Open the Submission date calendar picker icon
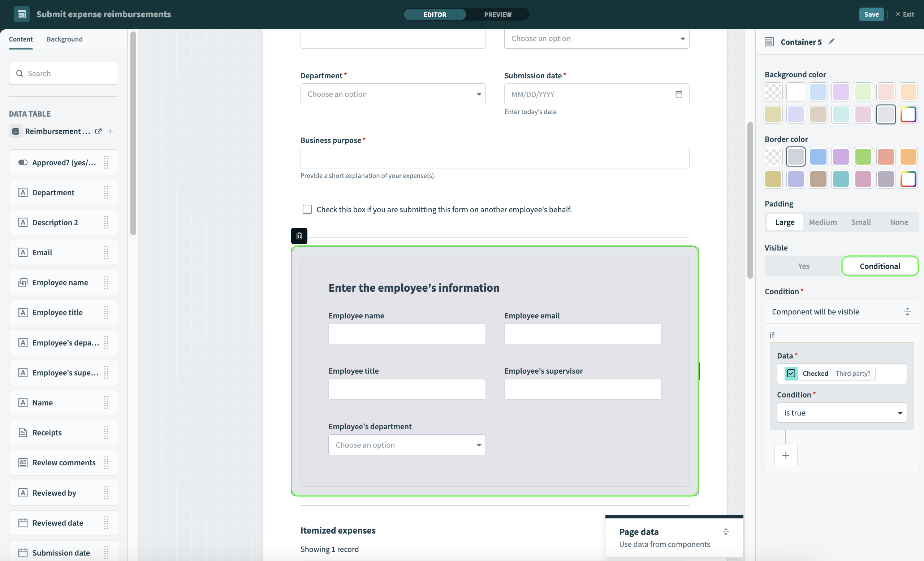The height and width of the screenshot is (561, 924). coord(678,94)
